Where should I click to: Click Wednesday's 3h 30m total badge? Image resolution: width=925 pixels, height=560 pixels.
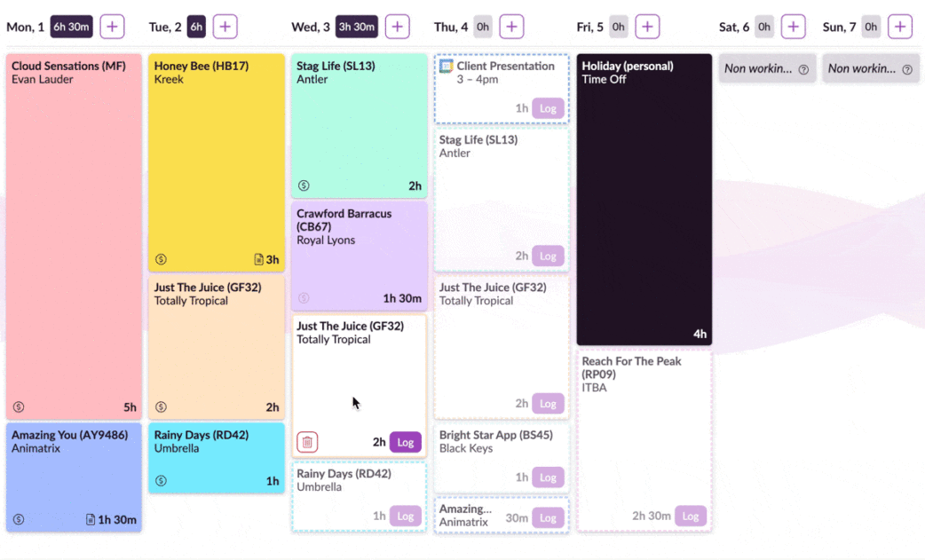[356, 27]
